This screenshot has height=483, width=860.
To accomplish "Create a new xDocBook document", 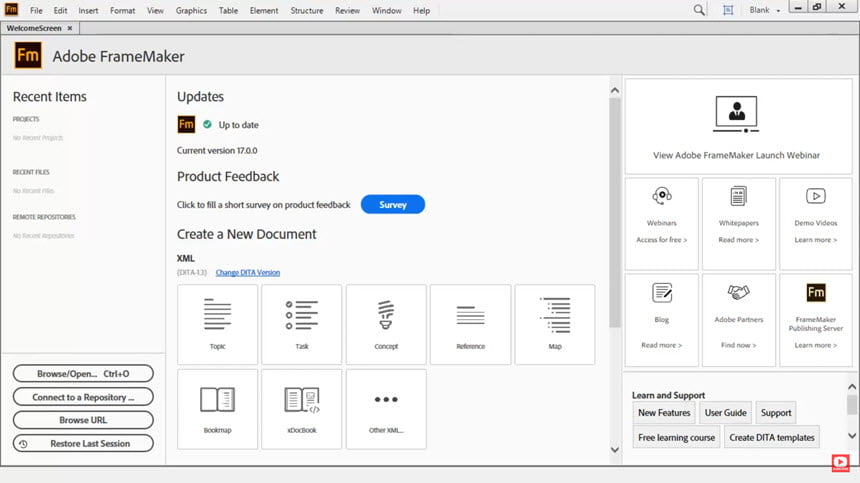I will [x=302, y=409].
